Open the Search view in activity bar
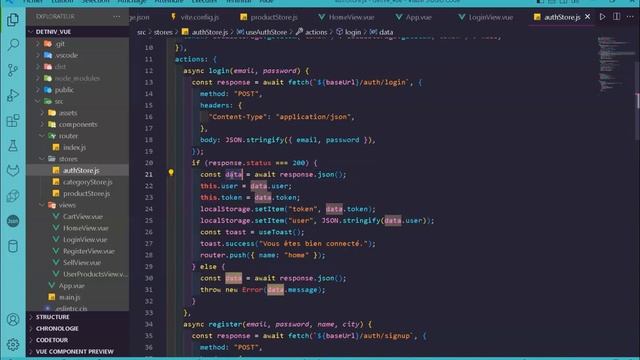The image size is (640, 360). 13,44
